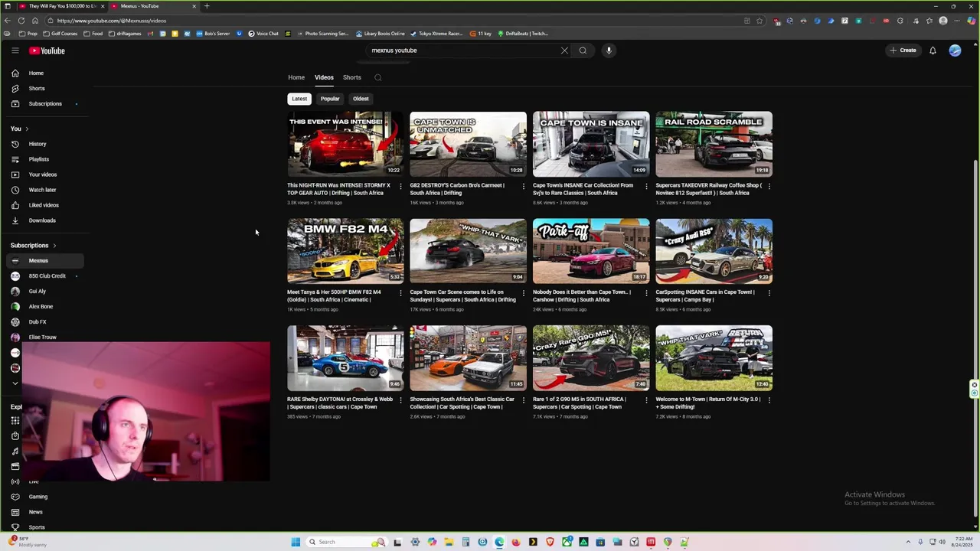The image size is (980, 551).
Task: Open more options for Supercars TAKEOVER video
Action: pos(769,186)
